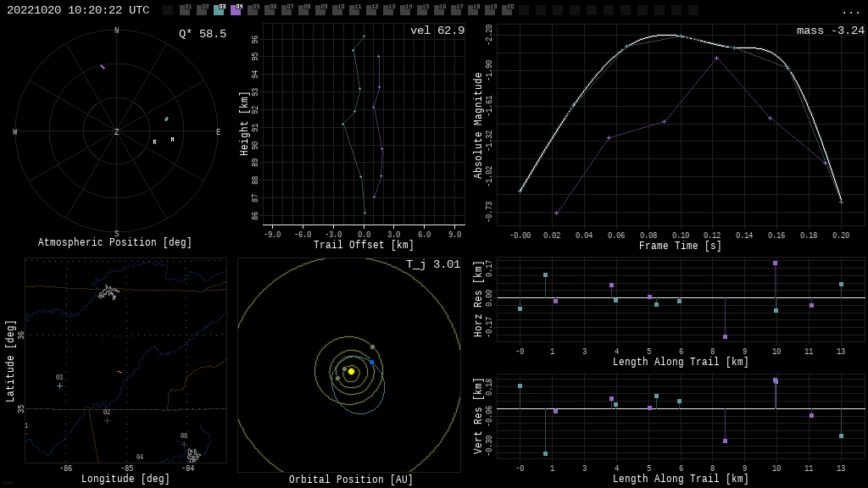Click station 03 cross marker on map
This screenshot has width=868, height=488.
click(x=59, y=386)
